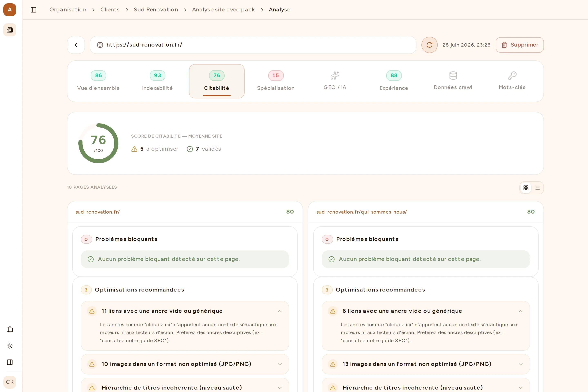Screen dimensions: 588x392
Task: Click score 80 on sud-renovation.fr/ card
Action: [x=290, y=212]
